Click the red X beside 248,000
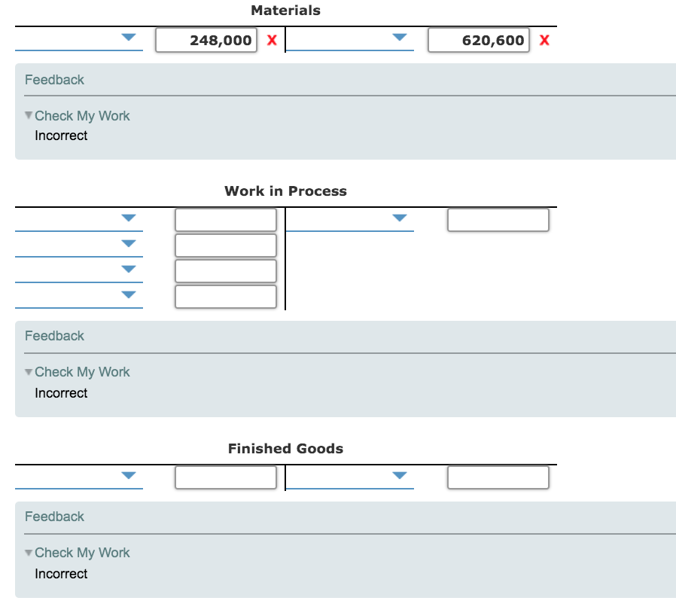This screenshot has width=676, height=616. 269,40
